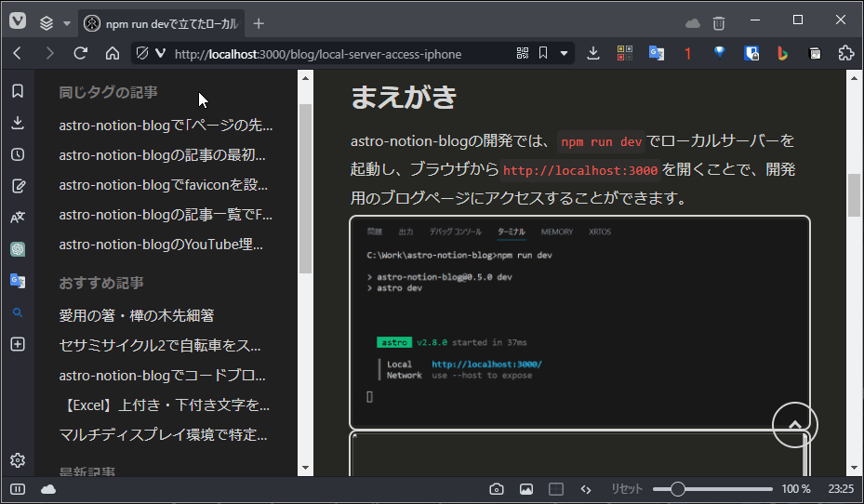
Task: Open the settings gear in panel bar
Action: point(18,460)
